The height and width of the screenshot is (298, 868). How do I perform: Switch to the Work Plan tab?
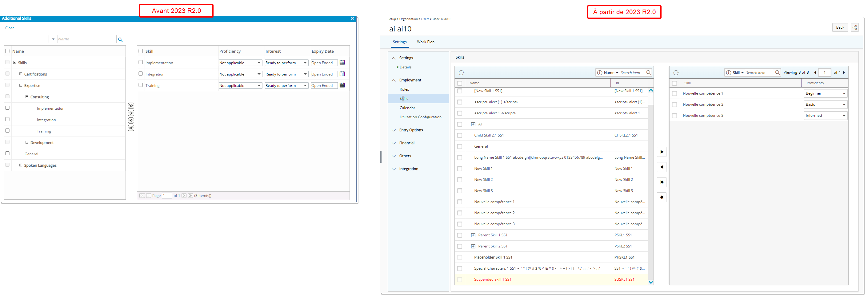tap(426, 42)
